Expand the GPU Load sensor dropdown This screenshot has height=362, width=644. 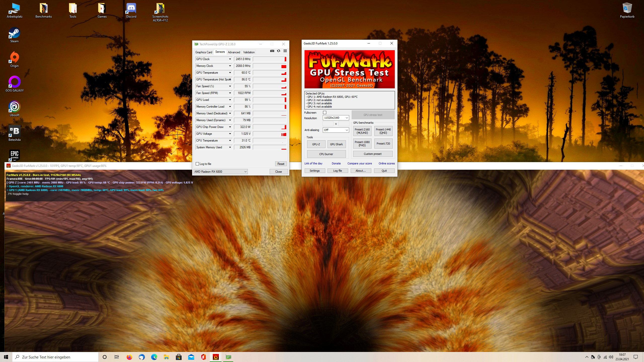click(230, 100)
